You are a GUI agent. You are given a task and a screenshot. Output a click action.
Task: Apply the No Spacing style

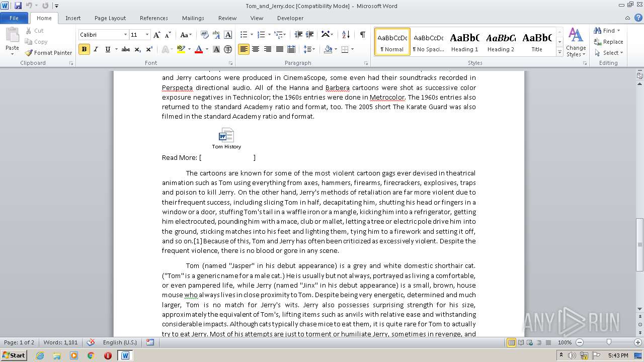coord(428,42)
